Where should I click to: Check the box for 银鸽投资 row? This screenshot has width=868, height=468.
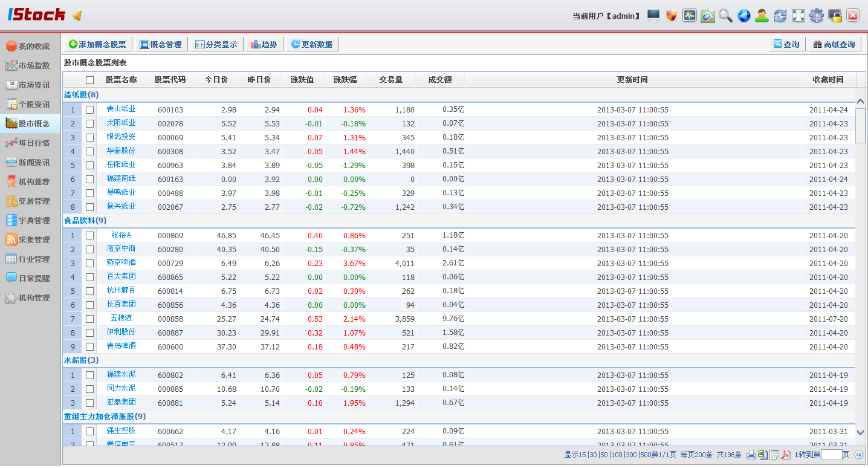[x=89, y=138]
